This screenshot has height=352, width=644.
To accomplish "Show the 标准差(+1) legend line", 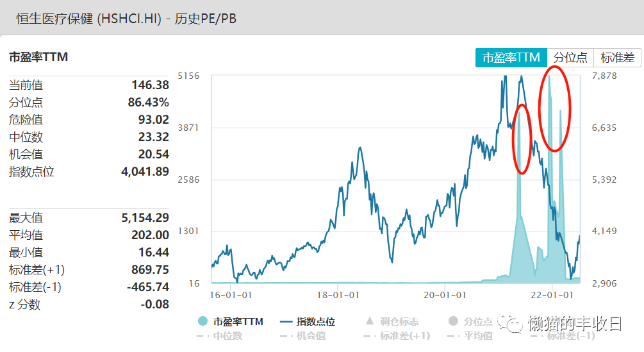I will click(x=396, y=336).
